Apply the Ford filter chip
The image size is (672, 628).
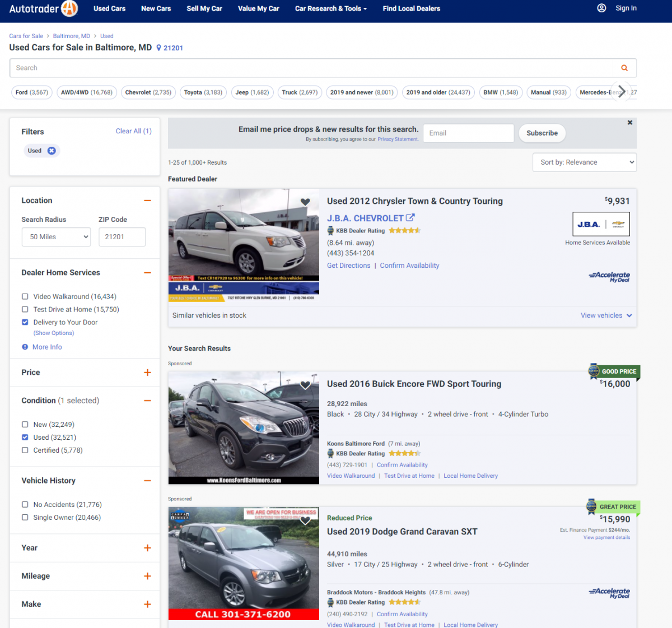click(32, 92)
